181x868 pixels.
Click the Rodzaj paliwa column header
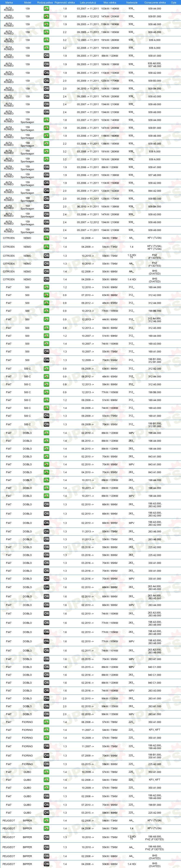point(45,2)
